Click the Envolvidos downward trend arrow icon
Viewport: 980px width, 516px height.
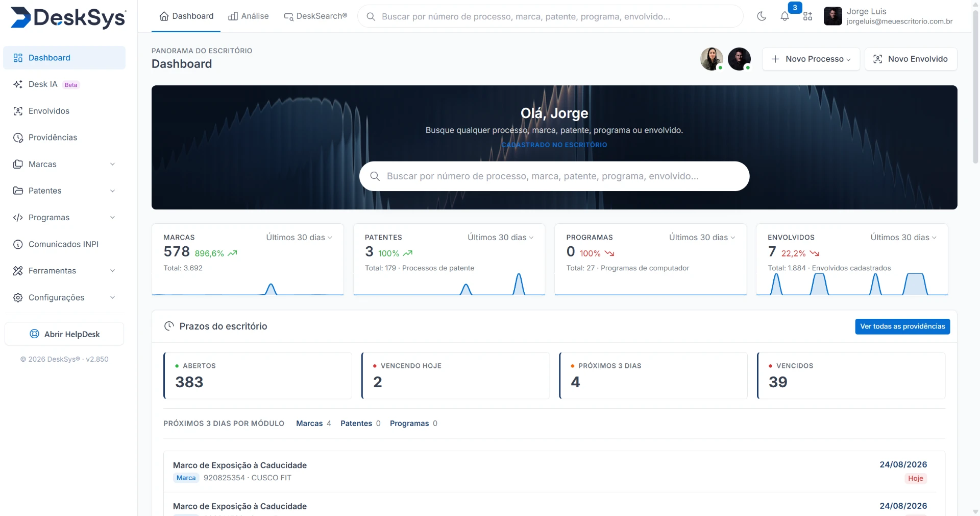click(814, 253)
